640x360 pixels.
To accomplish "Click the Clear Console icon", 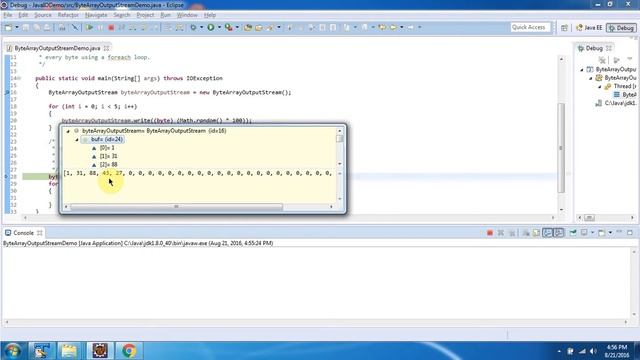I will pyautogui.click(x=526, y=233).
